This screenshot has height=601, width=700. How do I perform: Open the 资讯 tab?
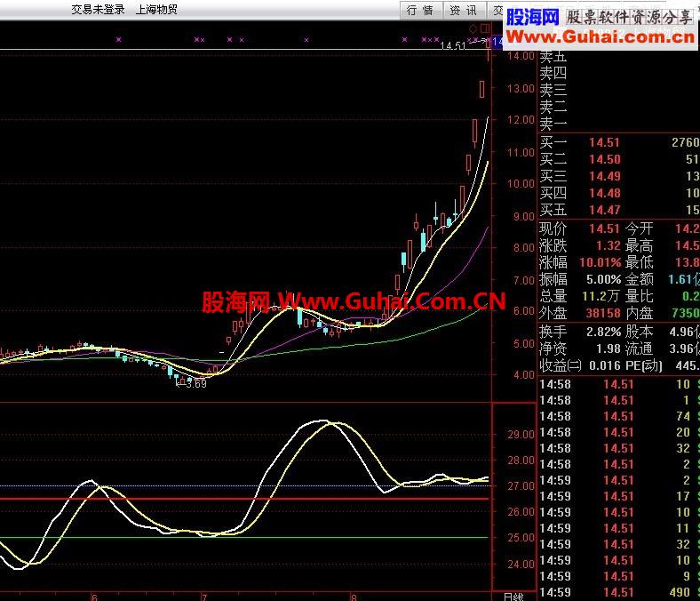465,10
